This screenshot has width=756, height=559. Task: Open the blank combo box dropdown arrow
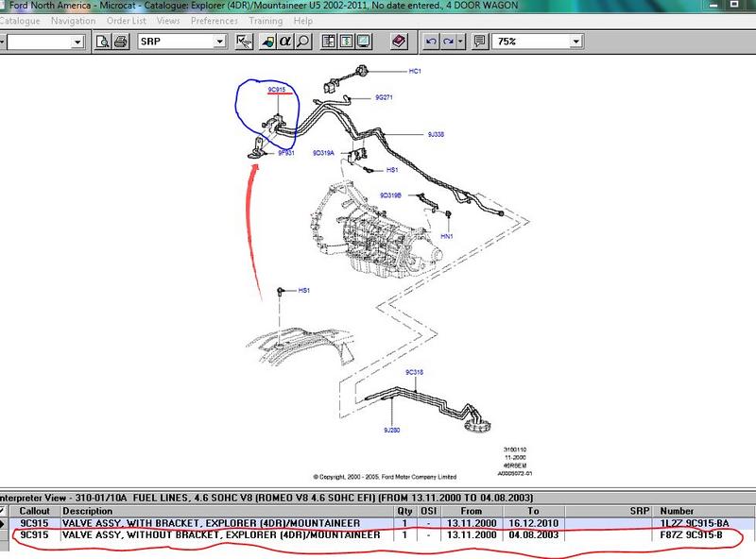(77, 42)
